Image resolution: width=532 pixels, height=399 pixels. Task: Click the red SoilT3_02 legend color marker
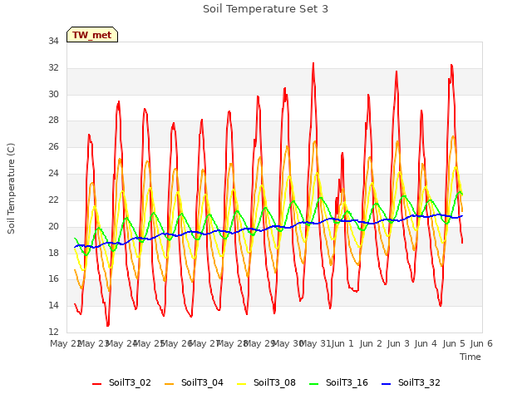[x=96, y=384]
